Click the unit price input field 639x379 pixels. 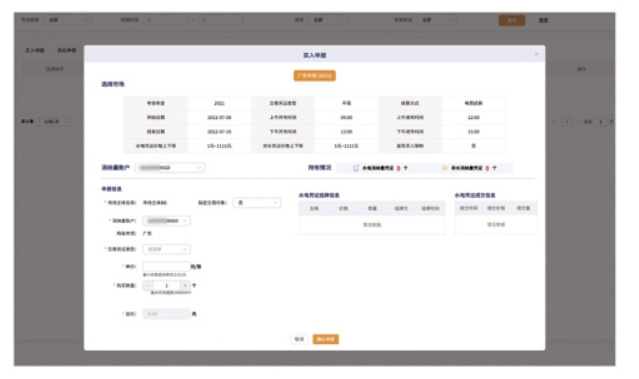pyautogui.click(x=166, y=267)
